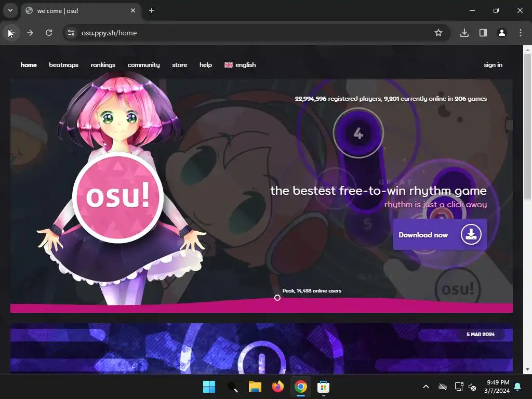
Task: Click the page vertical scrollbar thumb
Action: (x=528, y=126)
